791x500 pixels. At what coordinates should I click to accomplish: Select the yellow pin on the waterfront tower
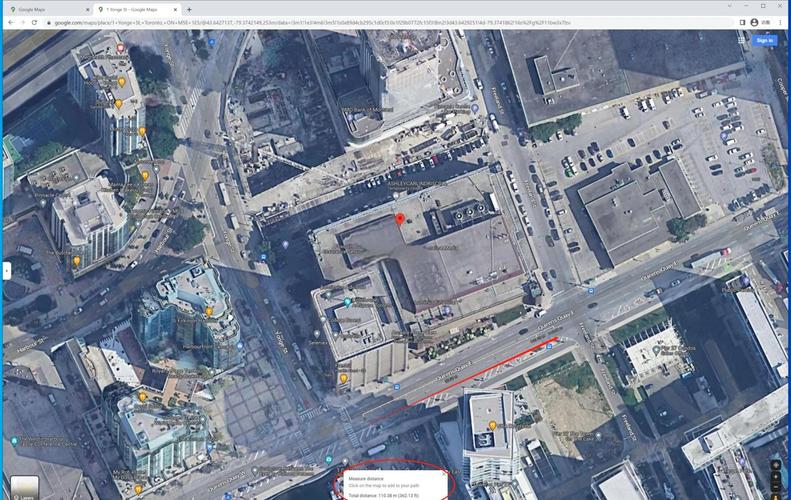pos(492,426)
